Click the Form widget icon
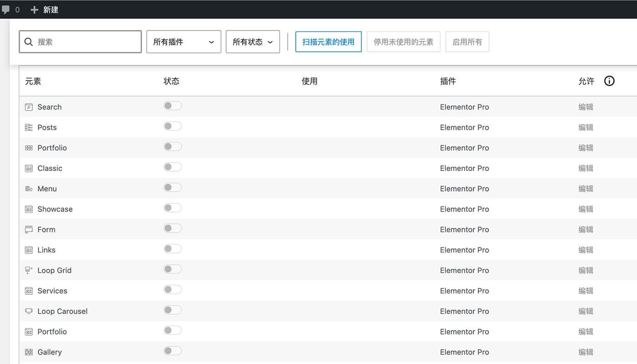 pos(28,229)
